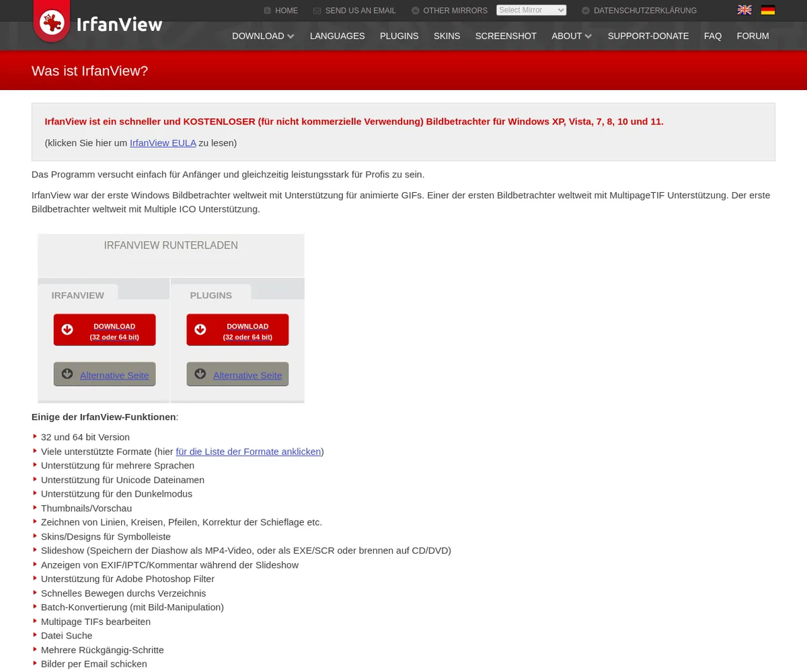Select the German flag language icon
This screenshot has width=807, height=672.
coord(767,10)
